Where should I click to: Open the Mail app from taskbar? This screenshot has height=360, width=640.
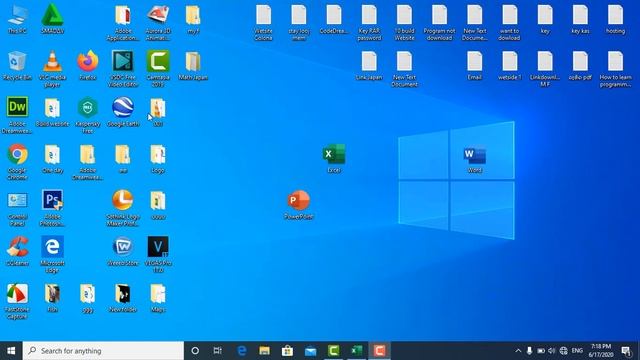311,351
